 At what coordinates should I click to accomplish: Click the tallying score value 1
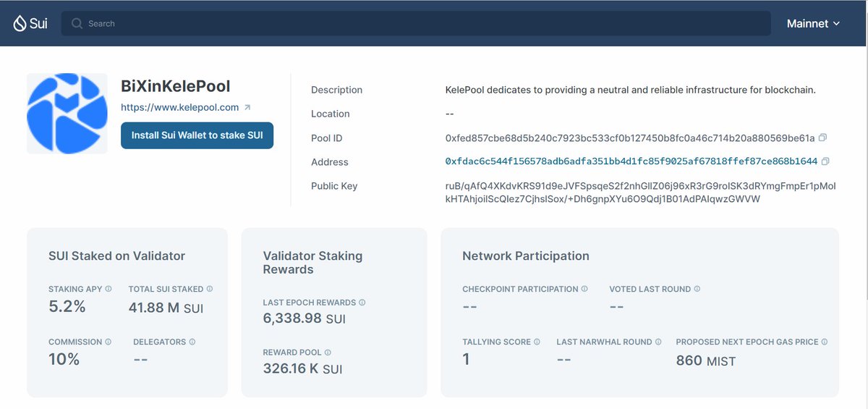pos(466,359)
